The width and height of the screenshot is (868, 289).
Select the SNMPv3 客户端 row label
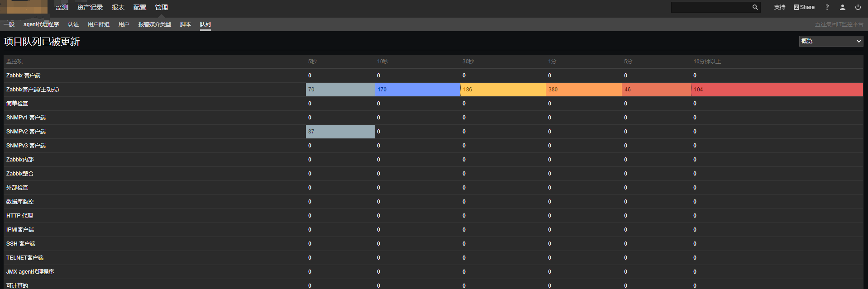coord(26,146)
